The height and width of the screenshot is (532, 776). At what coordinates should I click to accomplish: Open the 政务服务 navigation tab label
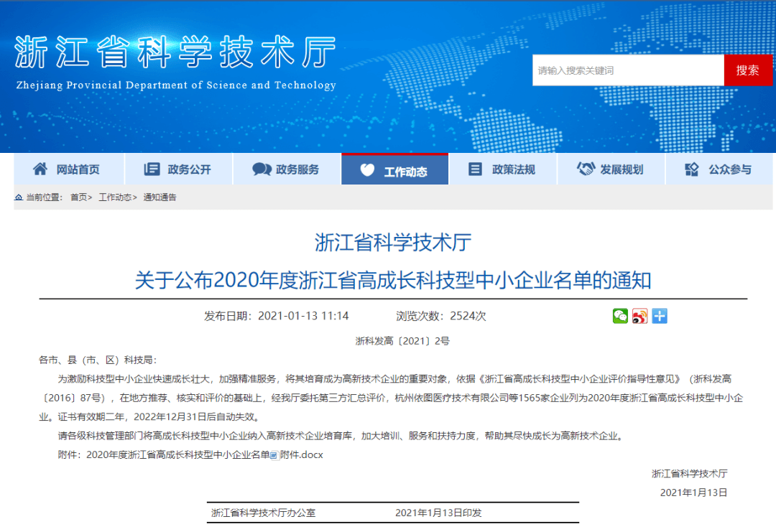pos(297,170)
